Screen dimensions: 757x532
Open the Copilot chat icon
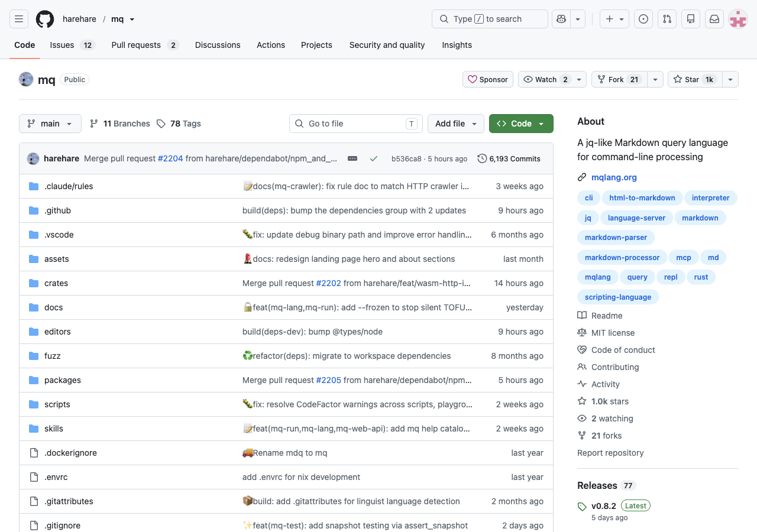(x=561, y=19)
